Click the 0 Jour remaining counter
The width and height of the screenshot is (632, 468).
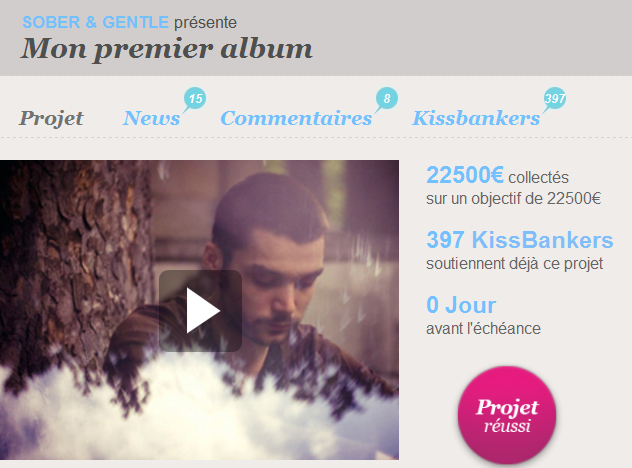461,305
